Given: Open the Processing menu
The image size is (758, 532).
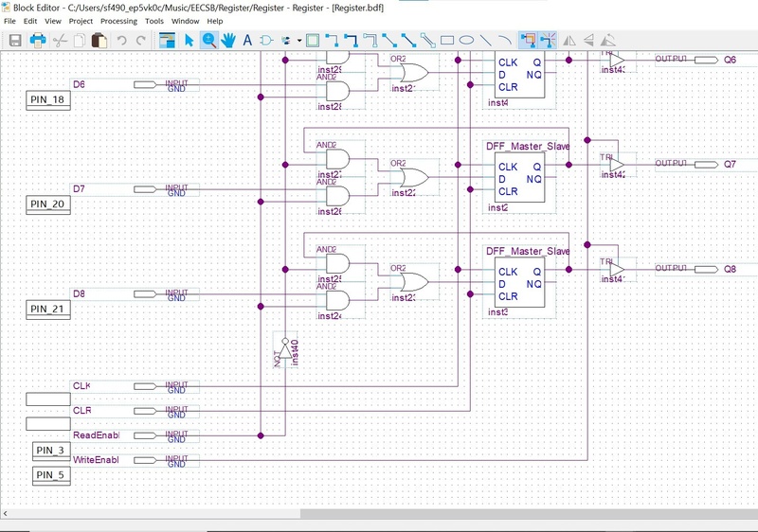Looking at the screenshot, I should coord(118,21).
